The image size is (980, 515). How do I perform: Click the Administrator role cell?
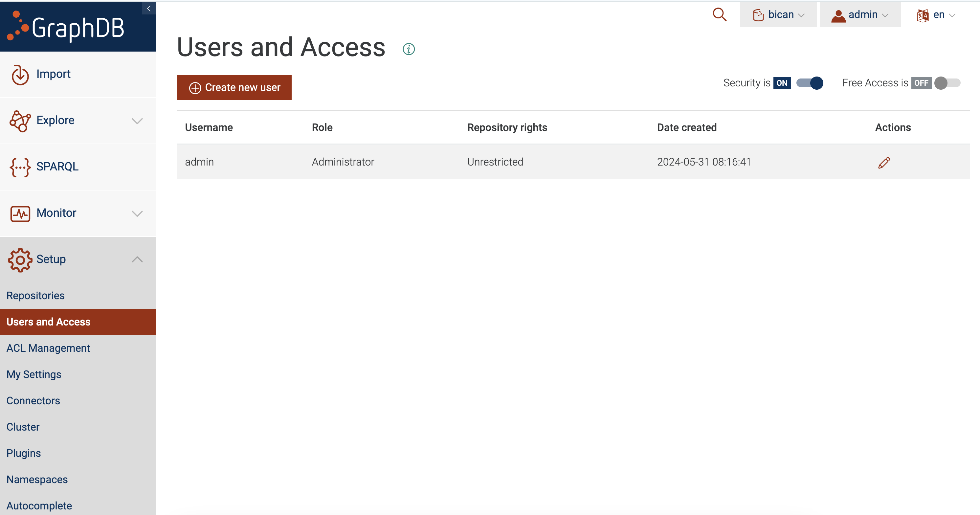(x=343, y=162)
